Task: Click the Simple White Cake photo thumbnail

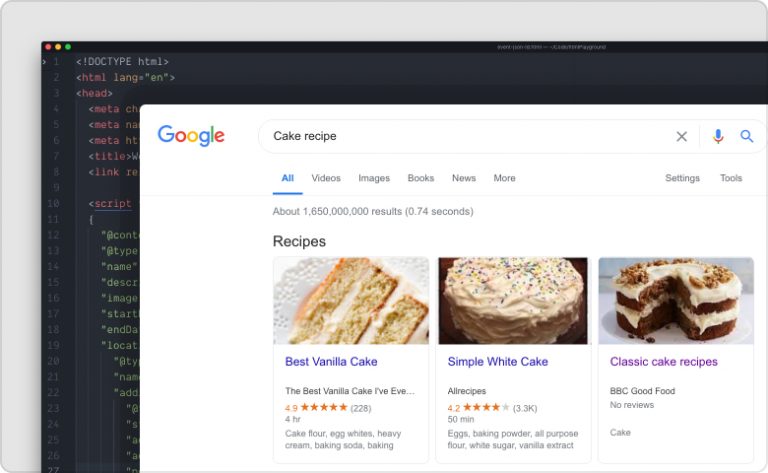Action: 513,301
